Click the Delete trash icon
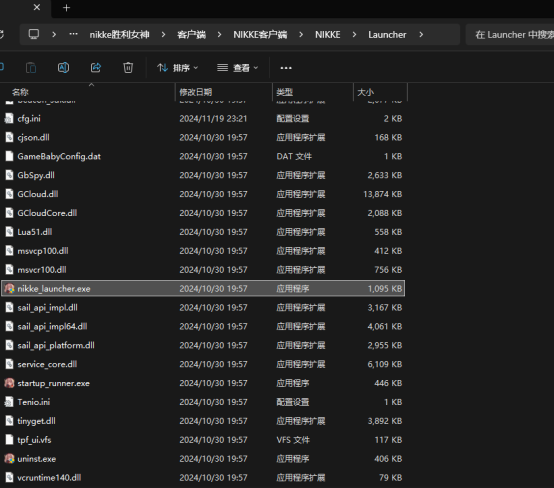Screen dimensions: 554x488 tap(128, 67)
